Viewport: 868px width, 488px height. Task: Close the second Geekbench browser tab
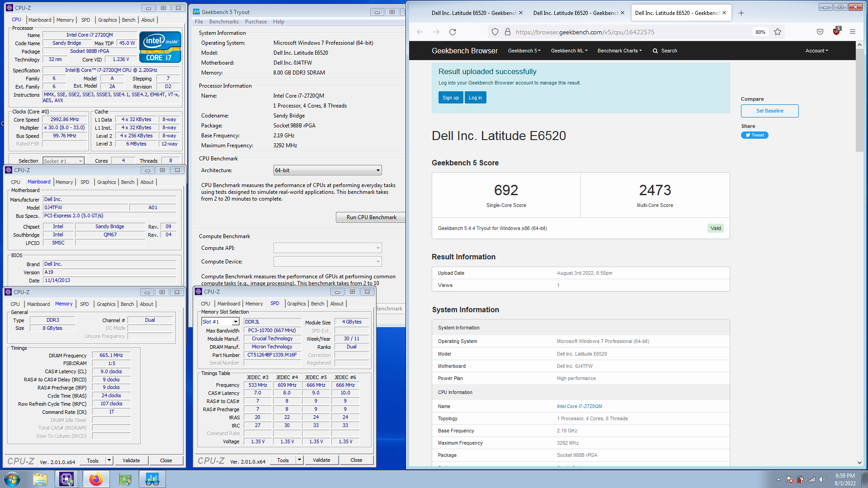tap(623, 13)
